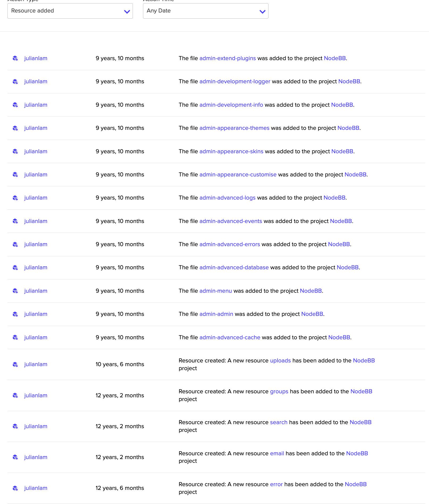Image resolution: width=429 pixels, height=504 pixels.
Task: Click resource icon in admin-menu row
Action: click(15, 291)
